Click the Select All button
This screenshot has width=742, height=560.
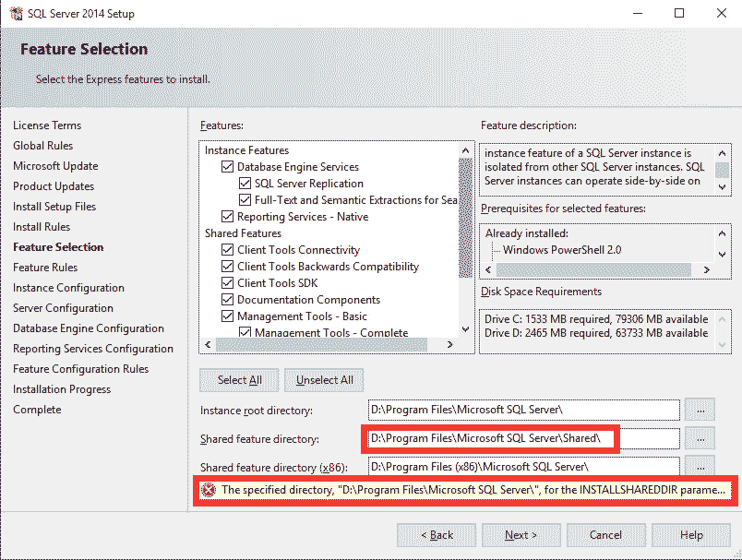click(x=239, y=379)
